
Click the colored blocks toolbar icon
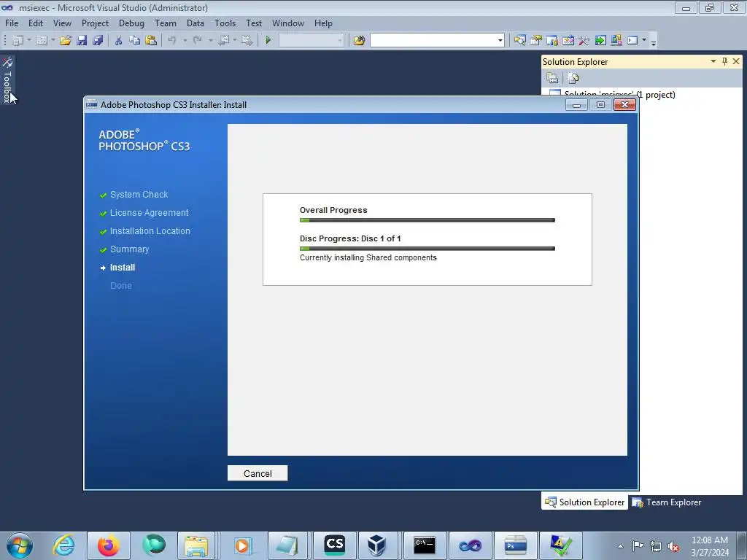616,41
